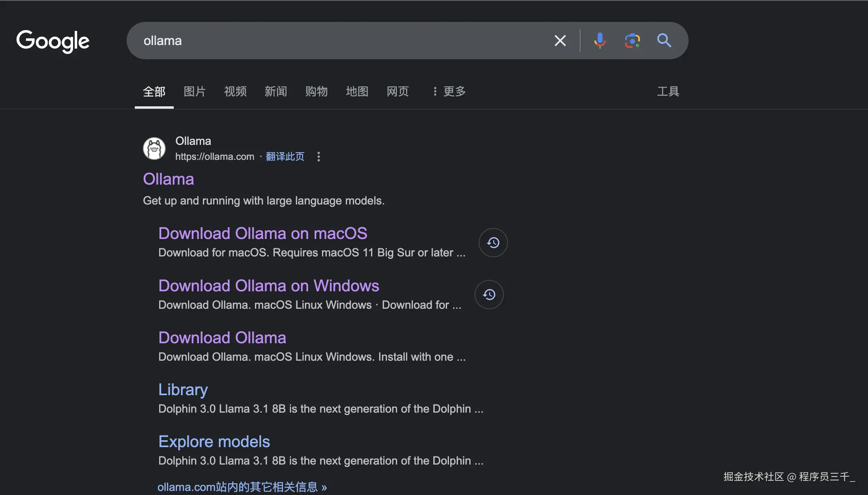This screenshot has width=868, height=495.
Task: Open three-dot options menu beside ollama.com URL
Action: tap(319, 157)
